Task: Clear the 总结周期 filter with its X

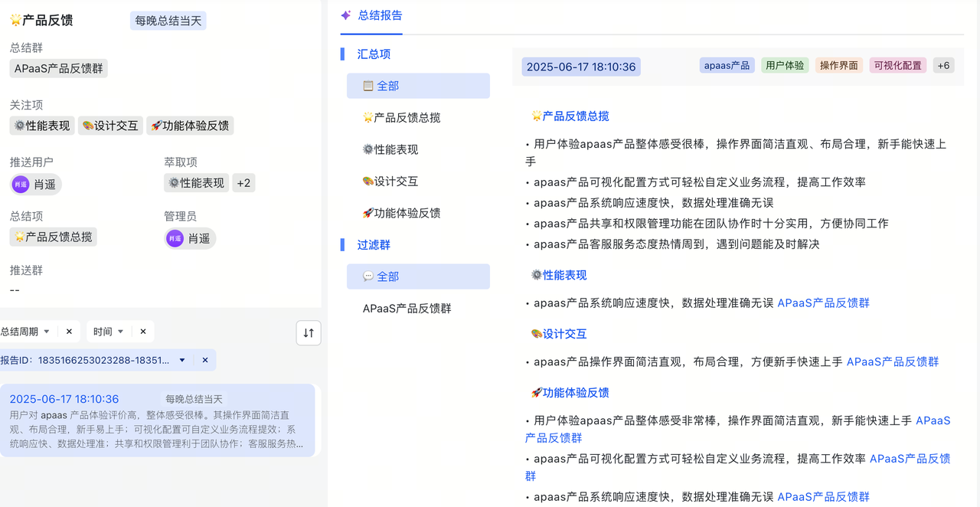Action: 69,332
